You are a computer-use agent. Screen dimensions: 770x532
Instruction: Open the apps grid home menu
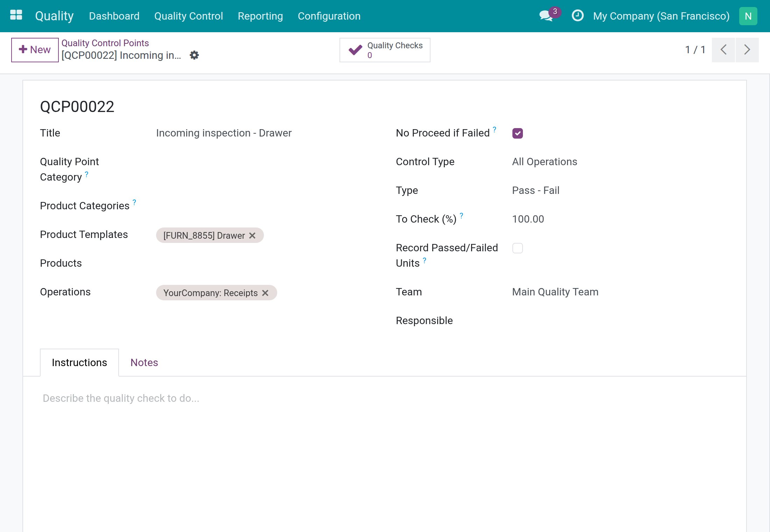[16, 15]
